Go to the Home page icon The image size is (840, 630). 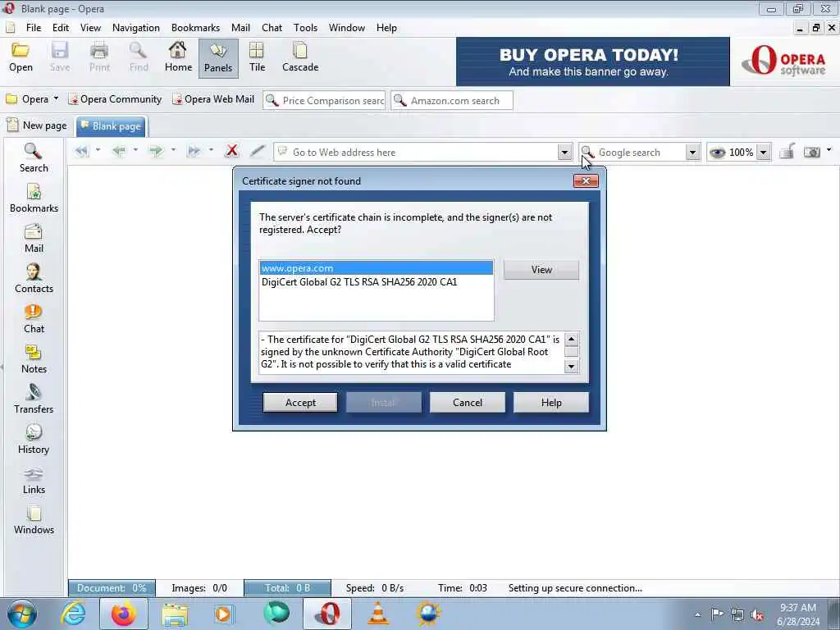pyautogui.click(x=178, y=57)
